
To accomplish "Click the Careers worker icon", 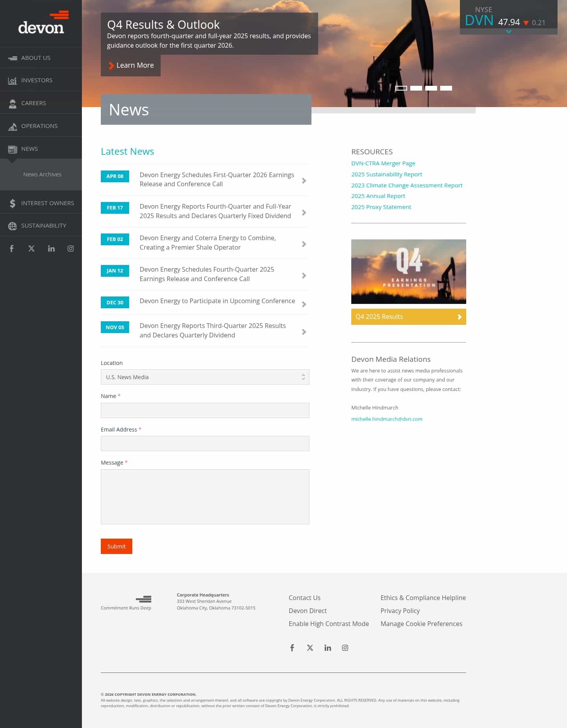I will coord(13,104).
